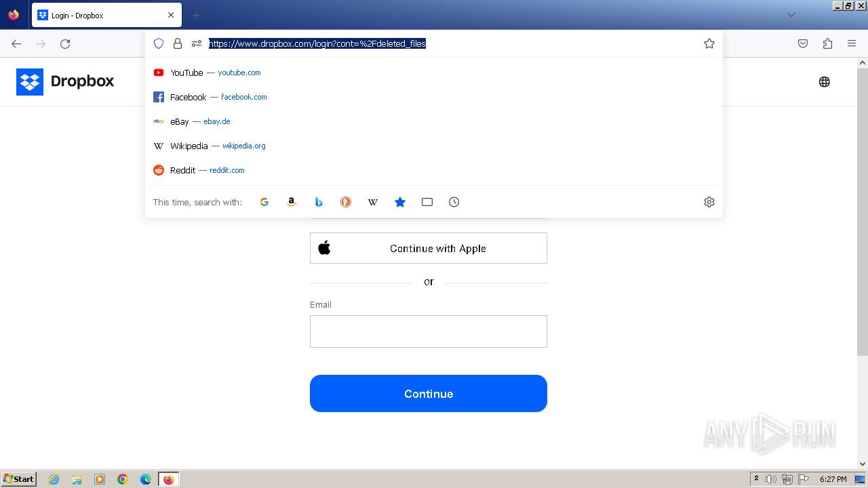Go back using the back arrow
The width and height of the screenshot is (868, 488).
click(x=16, y=43)
